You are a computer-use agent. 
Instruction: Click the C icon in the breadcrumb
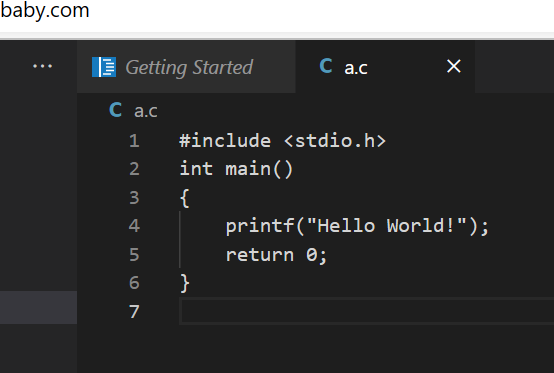pyautogui.click(x=116, y=110)
